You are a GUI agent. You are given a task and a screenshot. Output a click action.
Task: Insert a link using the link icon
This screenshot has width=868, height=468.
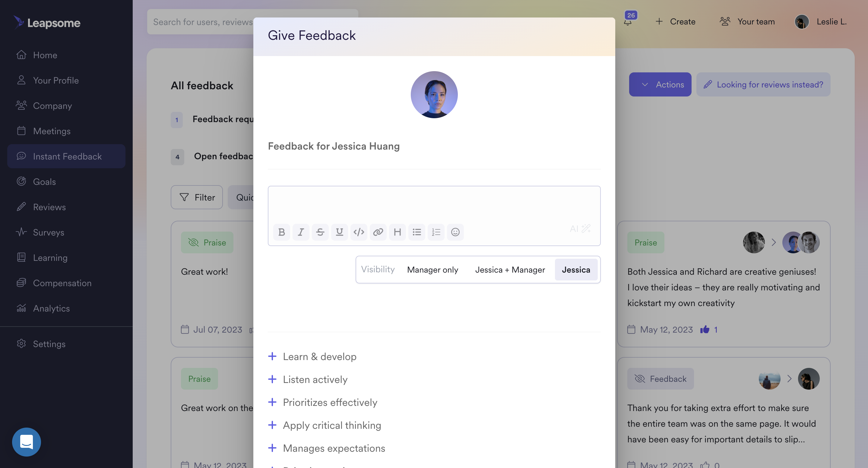(378, 232)
